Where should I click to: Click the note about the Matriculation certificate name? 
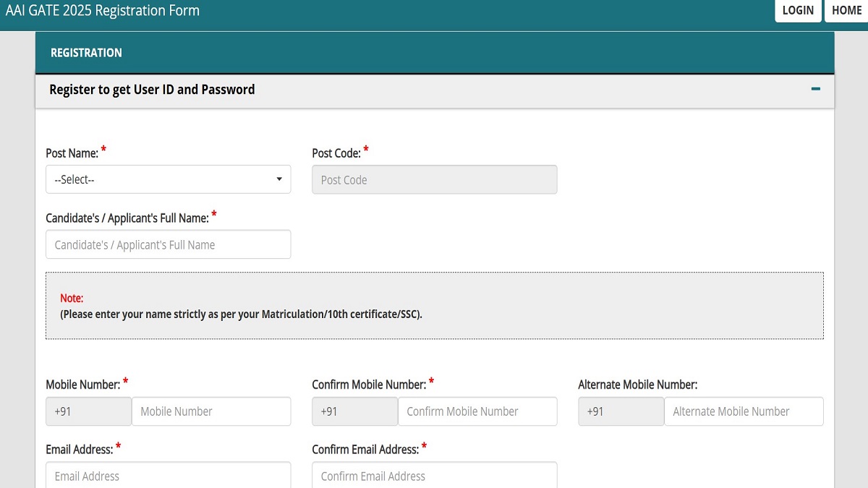click(241, 314)
